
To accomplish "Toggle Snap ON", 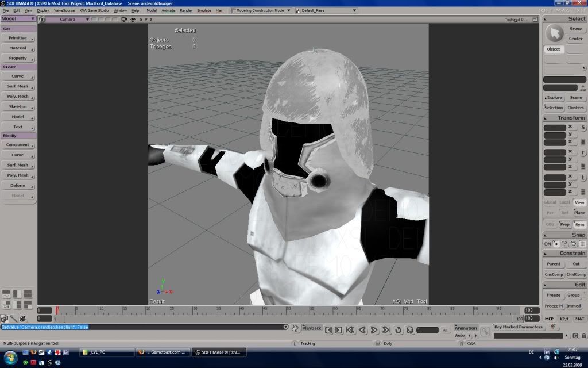I will [547, 244].
